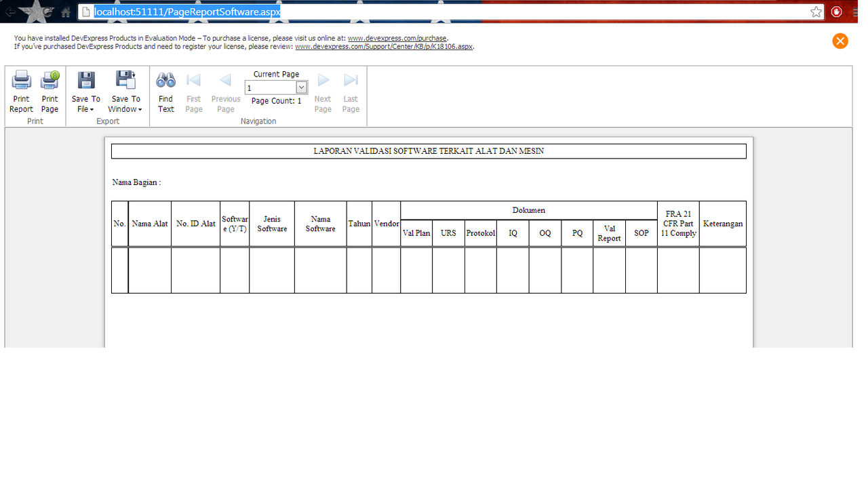Click the Print Page icon
The width and height of the screenshot is (868, 488).
pos(50,81)
